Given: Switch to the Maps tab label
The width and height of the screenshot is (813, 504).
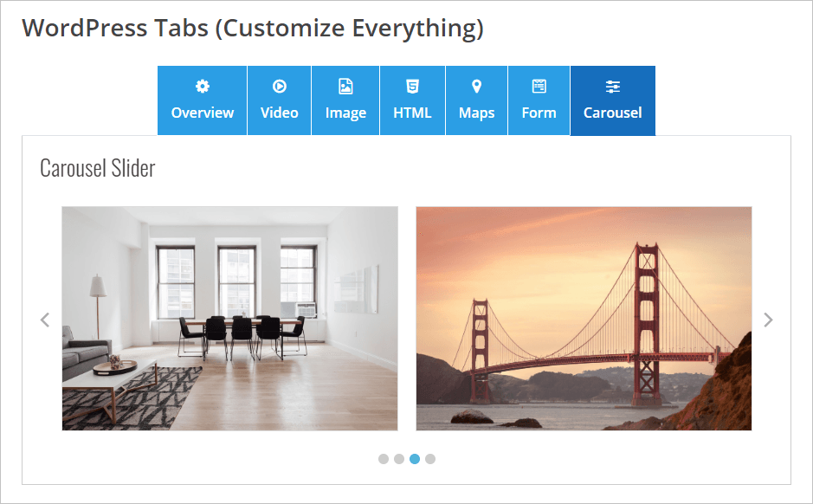Looking at the screenshot, I should pyautogui.click(x=476, y=113).
